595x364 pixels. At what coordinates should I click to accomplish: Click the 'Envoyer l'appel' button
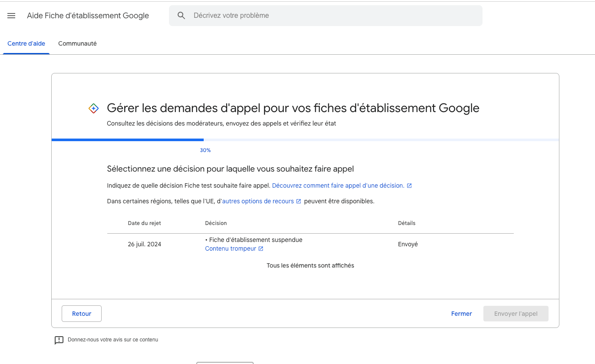[x=516, y=314]
